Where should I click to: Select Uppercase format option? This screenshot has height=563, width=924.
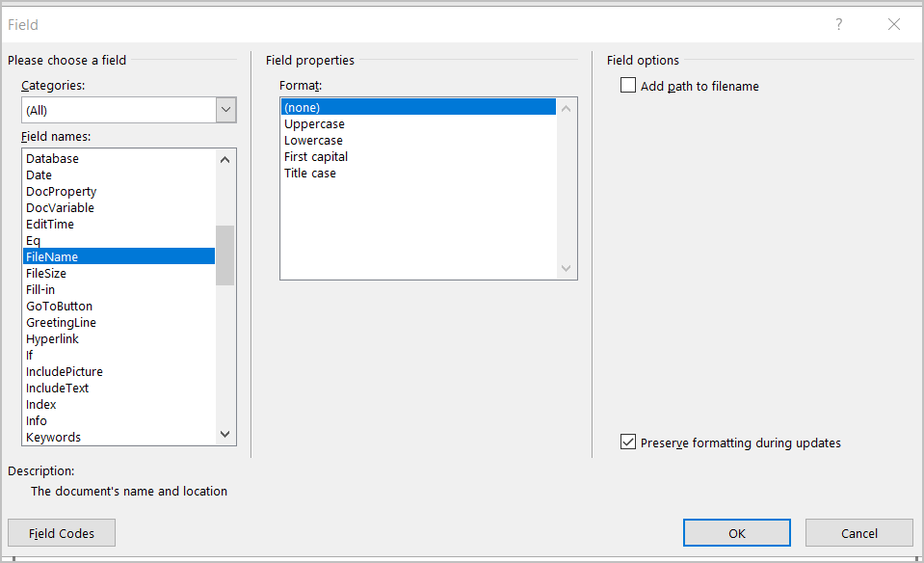coord(314,124)
